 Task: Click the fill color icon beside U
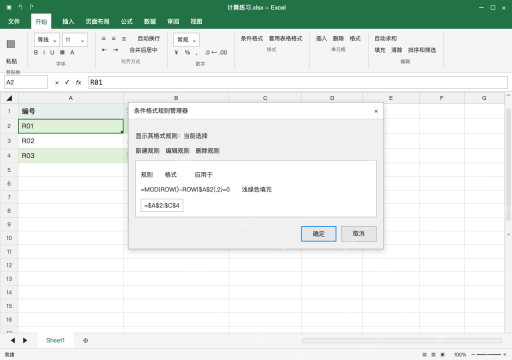62,52
